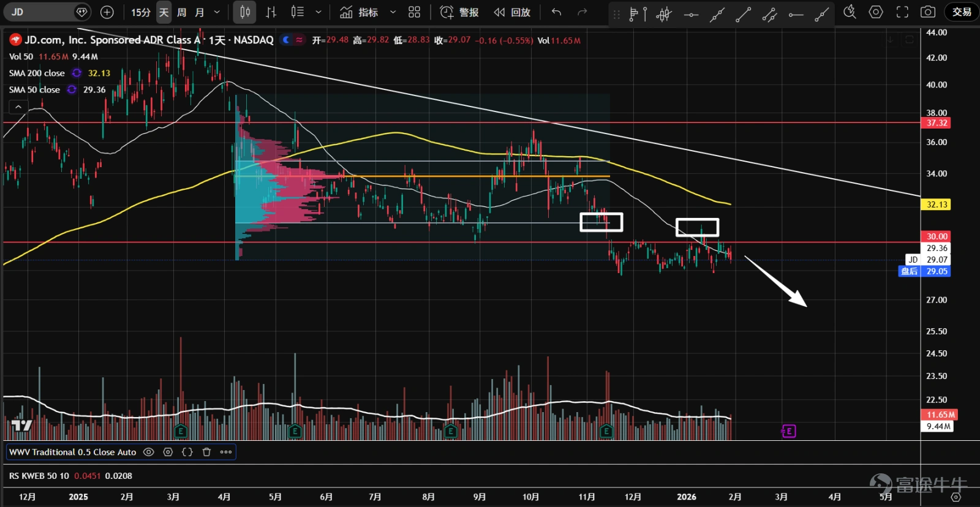Open the indicators dropdown arrow

[x=393, y=12]
